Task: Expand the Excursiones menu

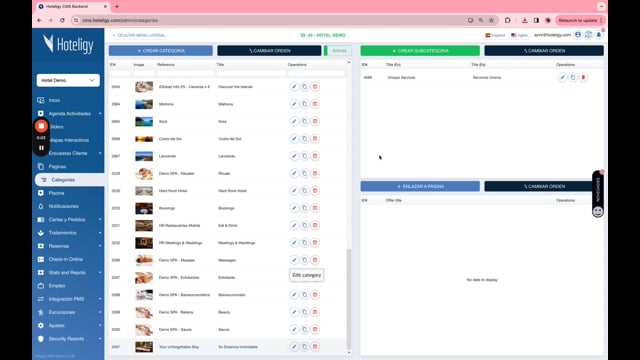Action: click(x=70, y=312)
